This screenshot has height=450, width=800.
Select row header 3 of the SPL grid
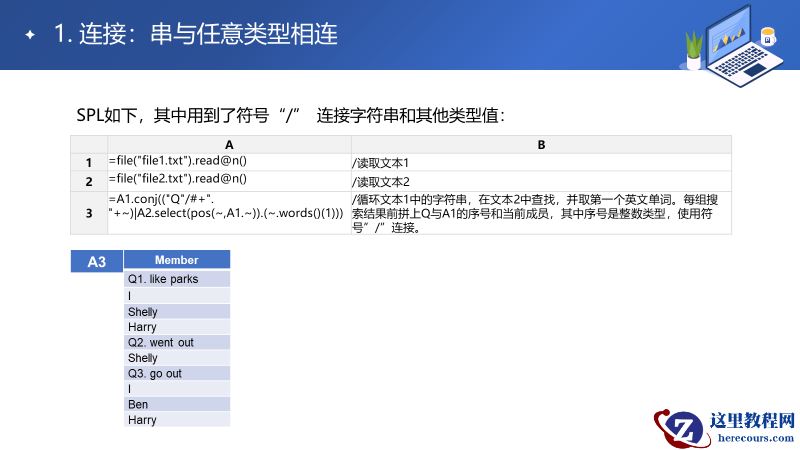click(x=89, y=213)
